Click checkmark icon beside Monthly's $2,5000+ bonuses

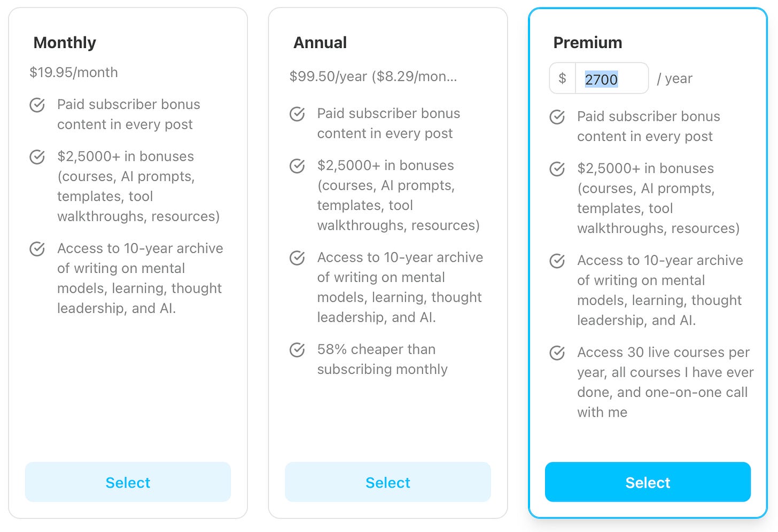coord(37,157)
